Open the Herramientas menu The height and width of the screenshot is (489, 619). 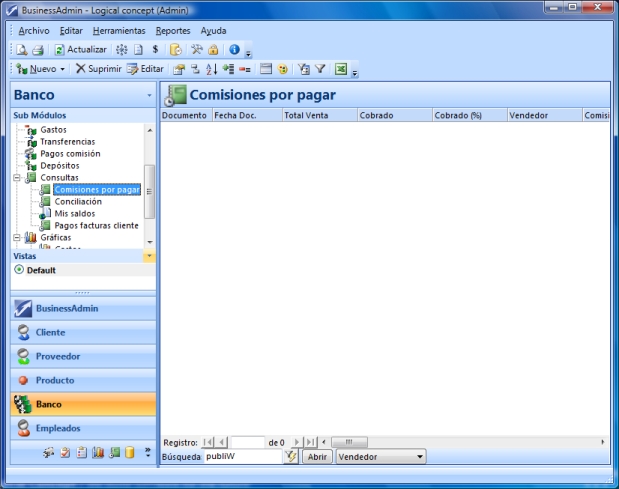118,31
